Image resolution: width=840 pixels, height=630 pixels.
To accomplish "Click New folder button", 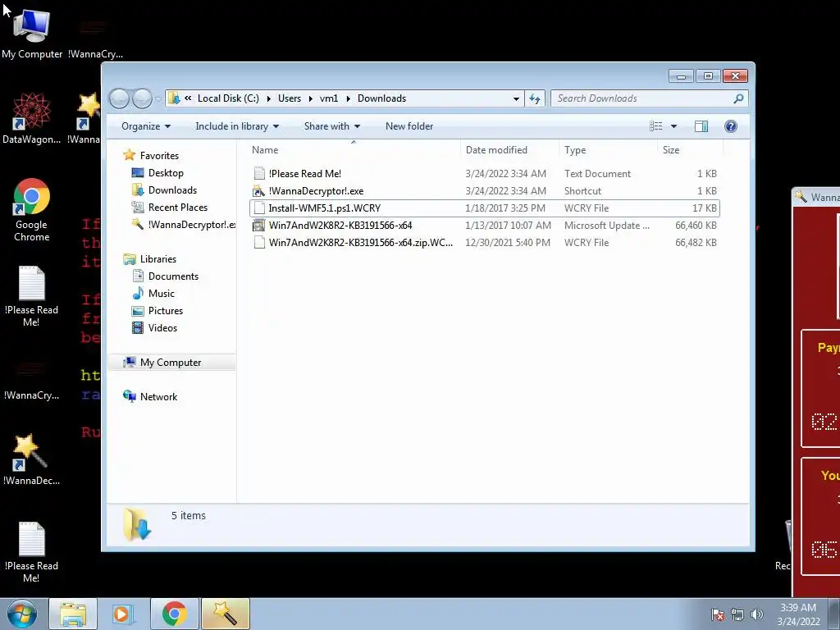I will click(409, 126).
